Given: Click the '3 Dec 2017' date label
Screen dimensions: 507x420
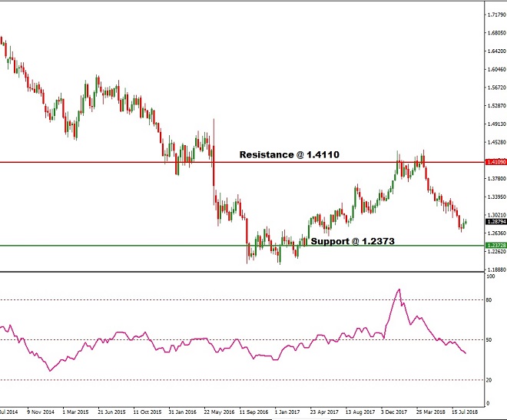Looking at the screenshot, I should point(394,412).
